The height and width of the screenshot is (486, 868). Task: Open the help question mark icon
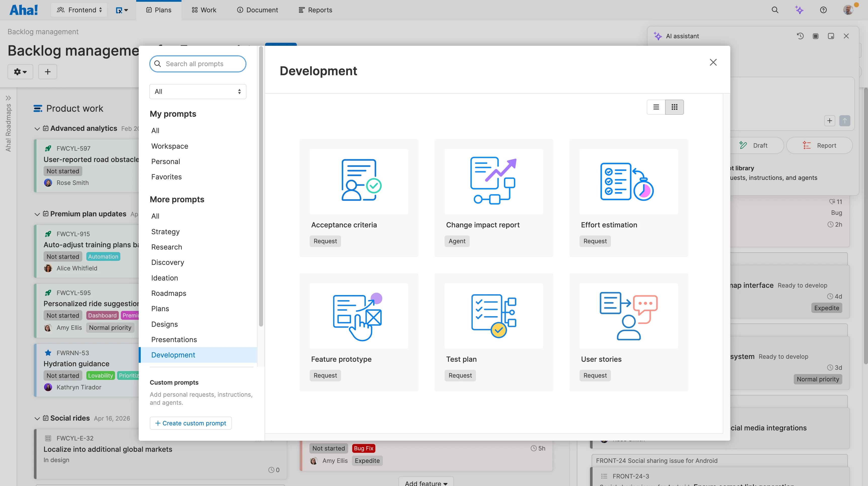click(823, 10)
